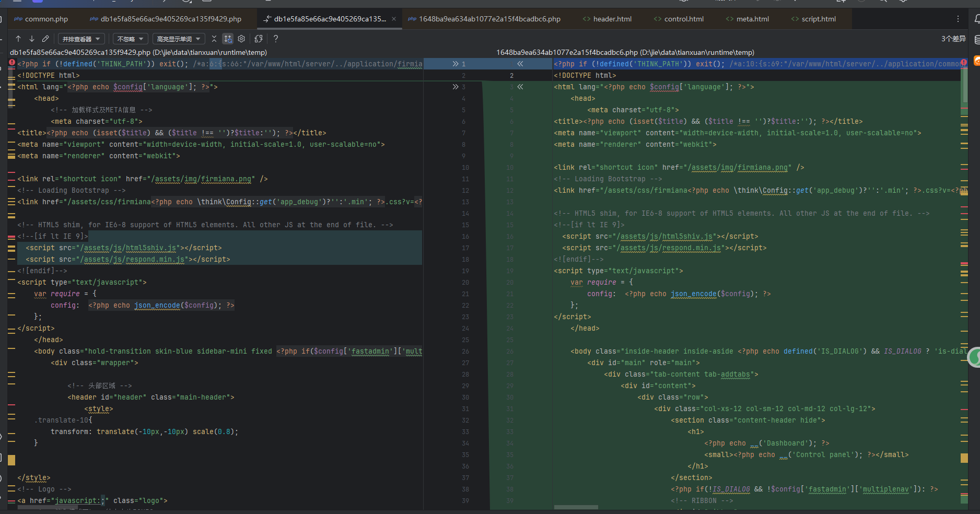Open the side-by-side viewer (并排查看器) dropdown
The height and width of the screenshot is (514, 980).
[81, 39]
